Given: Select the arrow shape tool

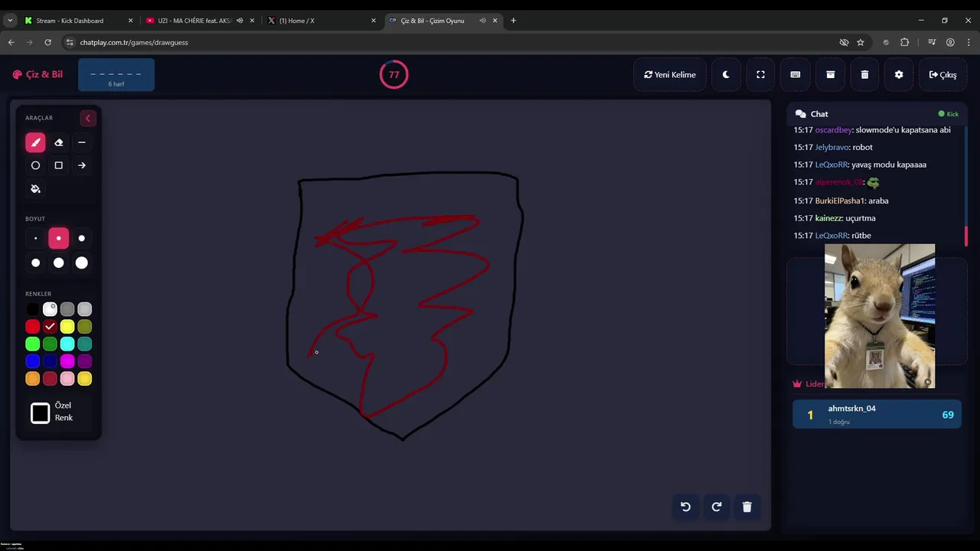Looking at the screenshot, I should [82, 165].
